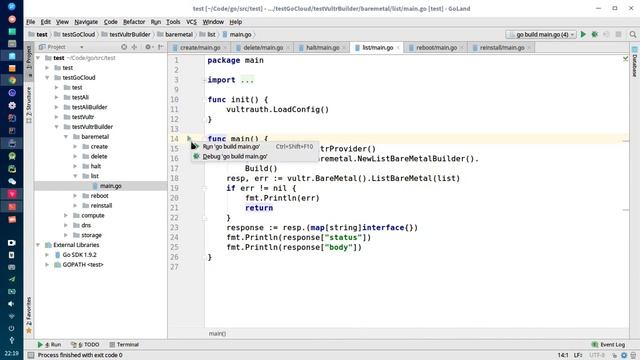Toggle the Event Log tool window
This screenshot has height=360, width=640.
[x=608, y=344]
